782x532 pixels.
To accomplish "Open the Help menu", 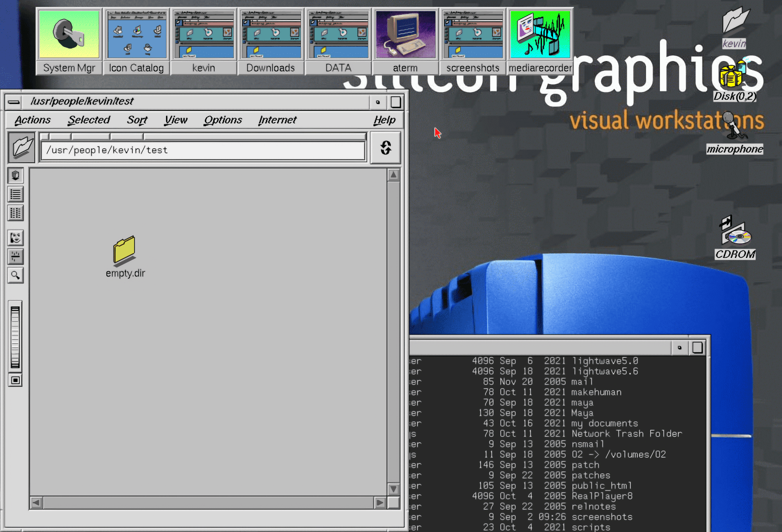I will click(384, 120).
